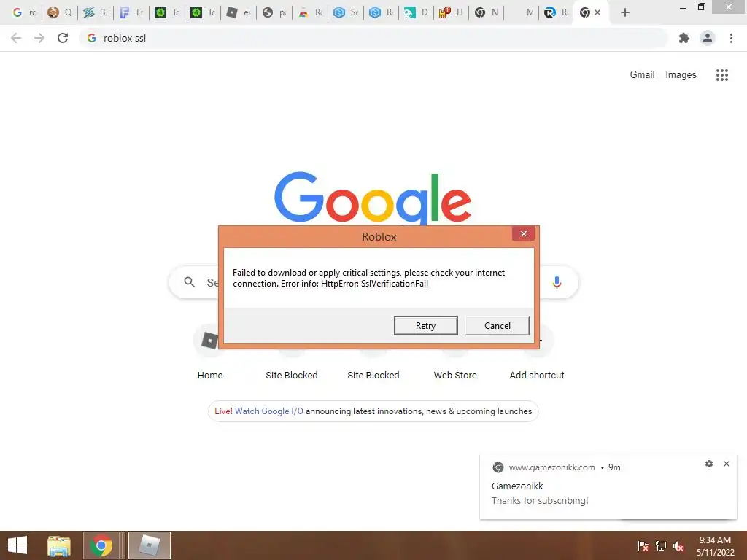Click the Thanks for subscribing notification text
Viewport: 747px width, 560px height.
540,500
